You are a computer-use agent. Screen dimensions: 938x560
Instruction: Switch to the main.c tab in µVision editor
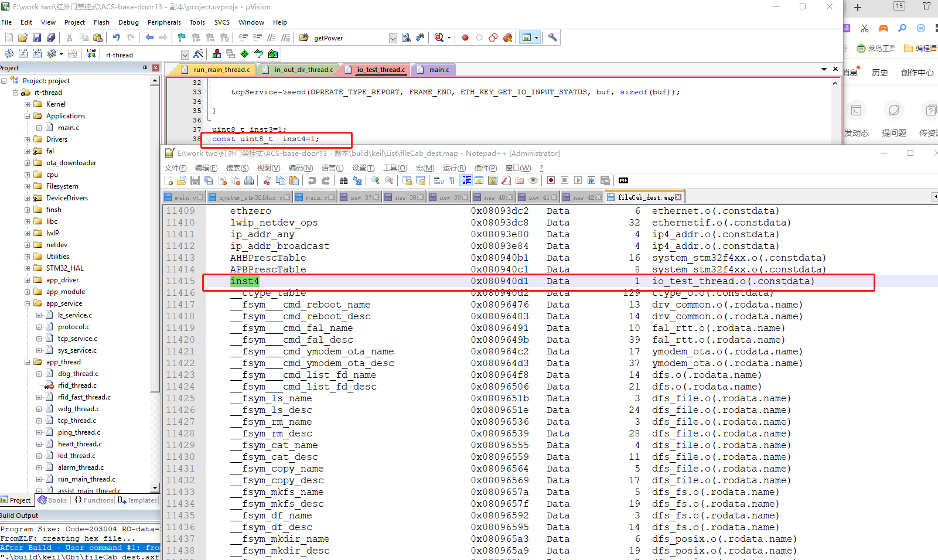(x=434, y=70)
